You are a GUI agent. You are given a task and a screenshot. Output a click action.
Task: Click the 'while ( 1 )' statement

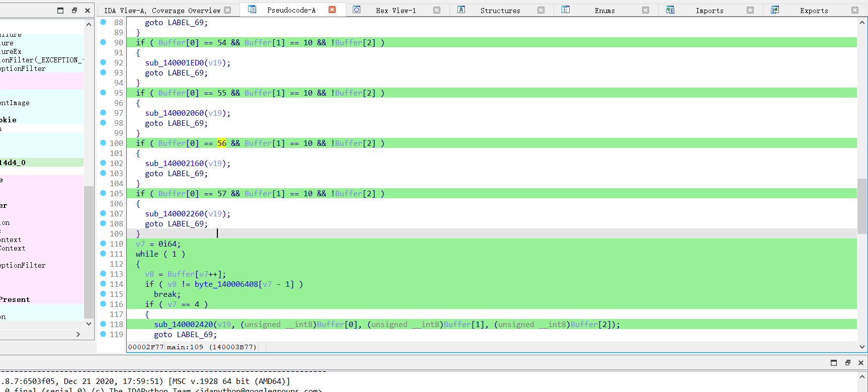click(x=160, y=254)
